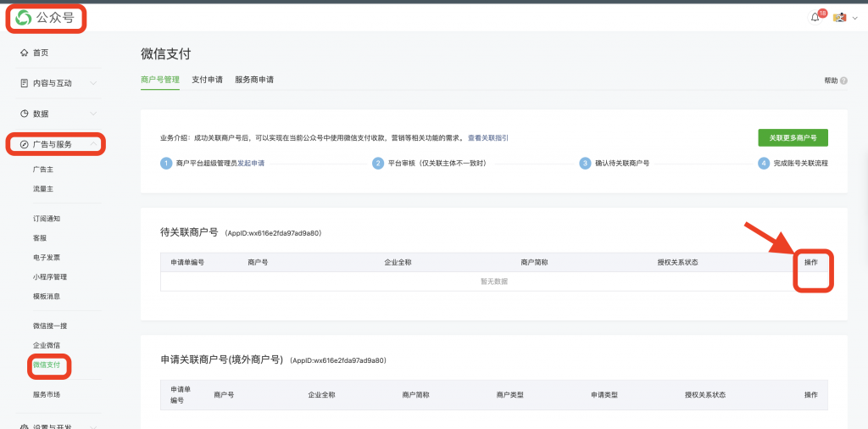Screen dimensions: 868x429
Task: Click the 帮助 help link
Action: (x=831, y=81)
